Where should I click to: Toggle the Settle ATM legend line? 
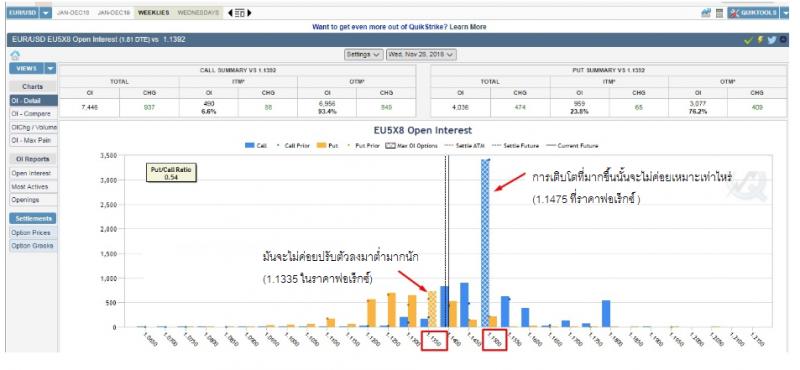(463, 145)
